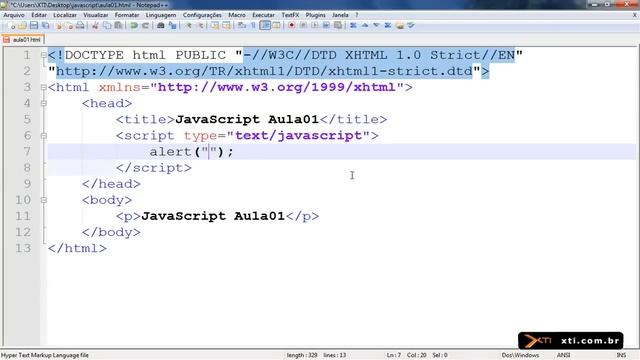Click the Close All toolbar icon
Viewport: 640px width, 360px height.
coord(69,25)
